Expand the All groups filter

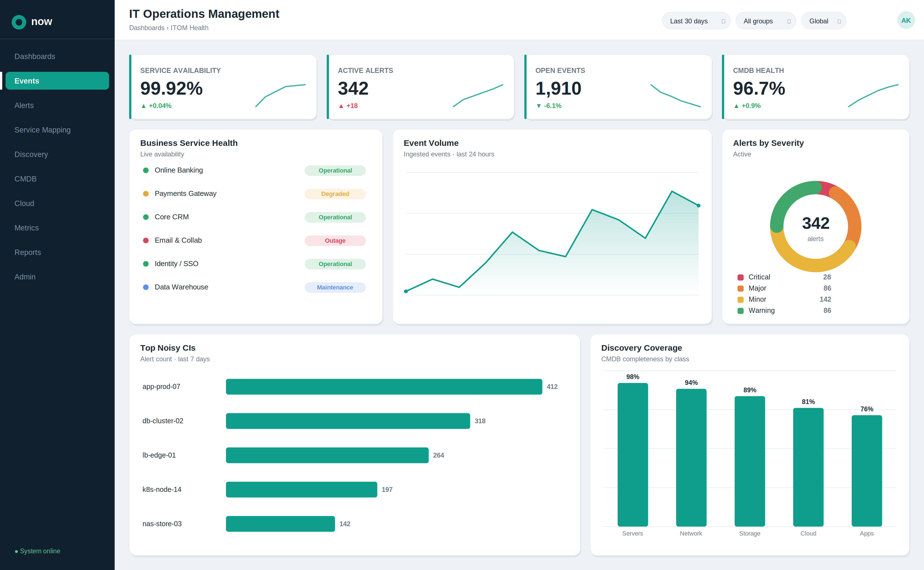pos(766,21)
